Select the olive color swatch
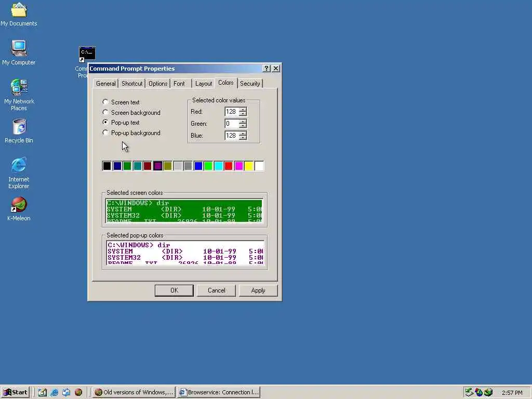 (x=168, y=166)
